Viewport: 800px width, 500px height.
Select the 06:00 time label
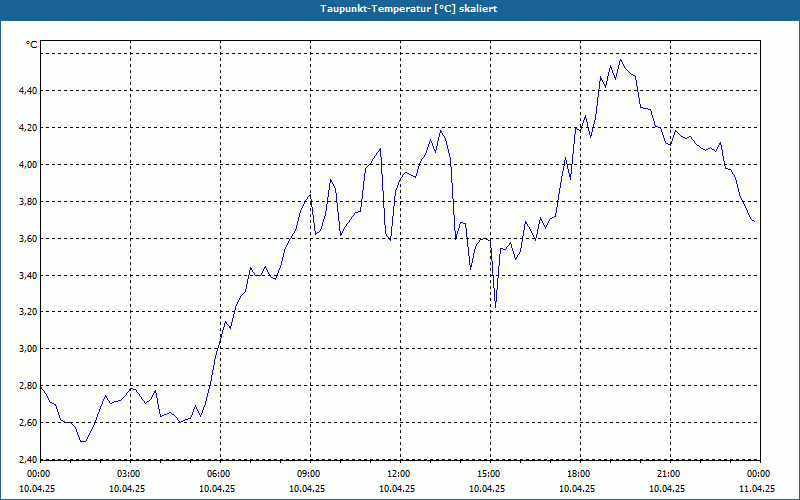click(220, 474)
